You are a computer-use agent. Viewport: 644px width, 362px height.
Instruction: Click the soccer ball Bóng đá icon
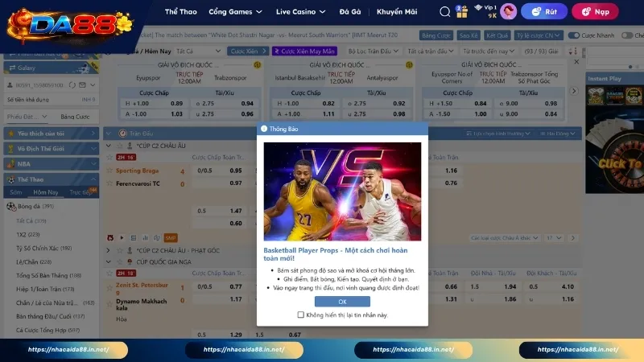(10, 206)
